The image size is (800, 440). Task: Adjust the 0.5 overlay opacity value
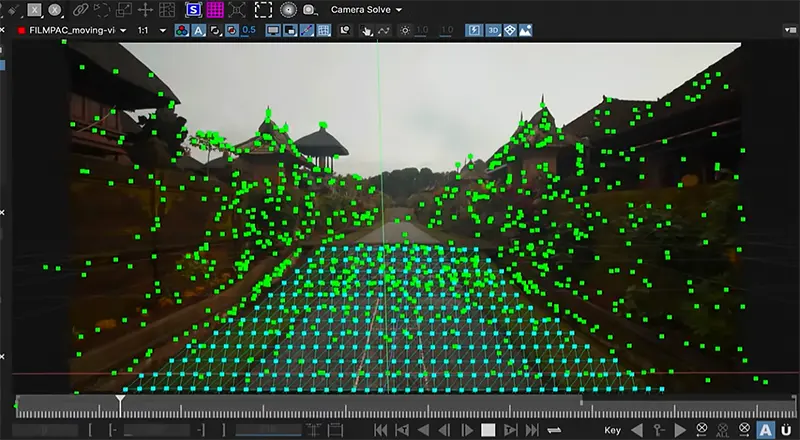click(x=249, y=30)
